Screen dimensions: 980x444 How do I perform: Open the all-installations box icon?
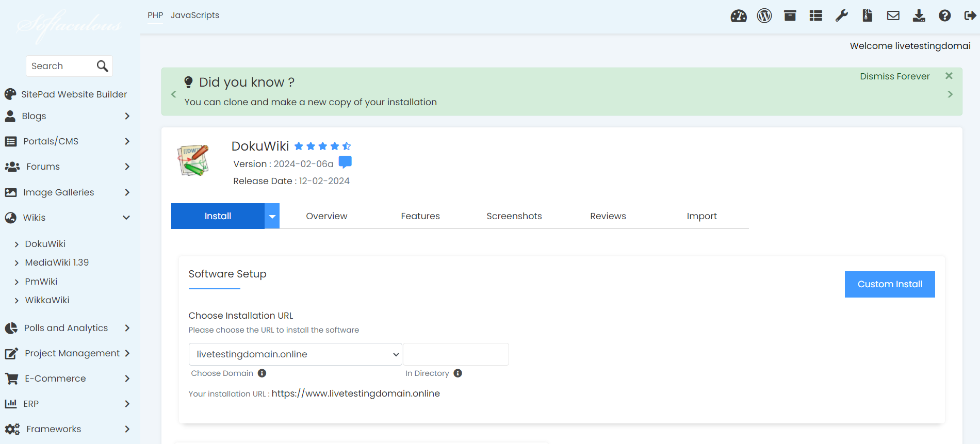coord(790,15)
